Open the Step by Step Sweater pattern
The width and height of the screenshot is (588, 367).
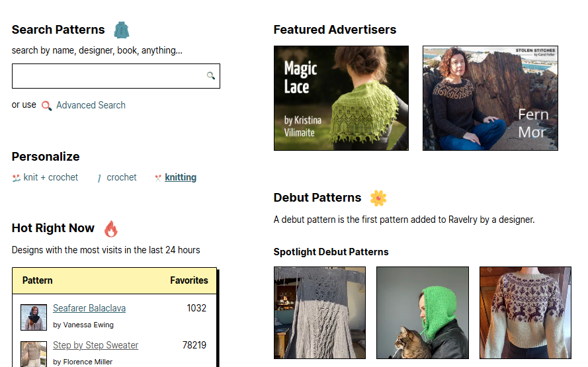96,345
